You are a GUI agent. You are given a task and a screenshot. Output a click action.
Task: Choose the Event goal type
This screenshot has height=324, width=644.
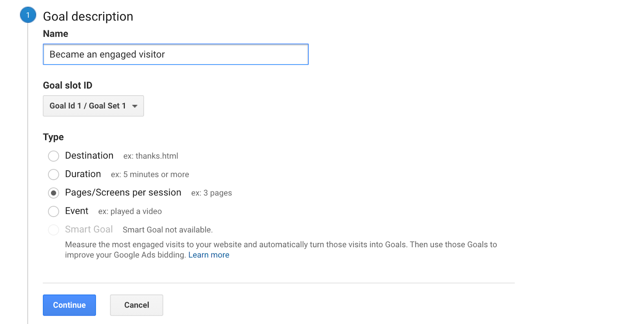pos(54,211)
